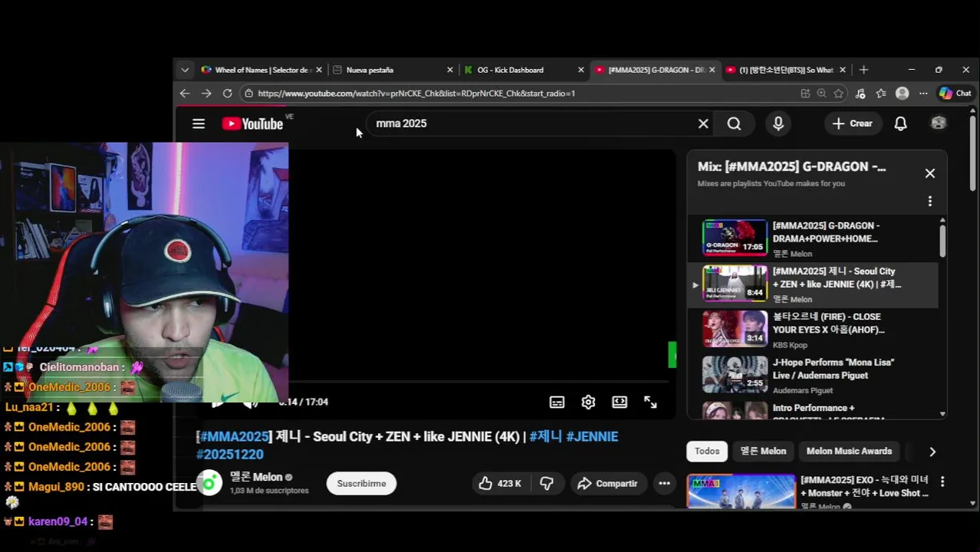This screenshot has width=980, height=552.
Task: Switch to the BTS So What tab
Action: tap(785, 70)
